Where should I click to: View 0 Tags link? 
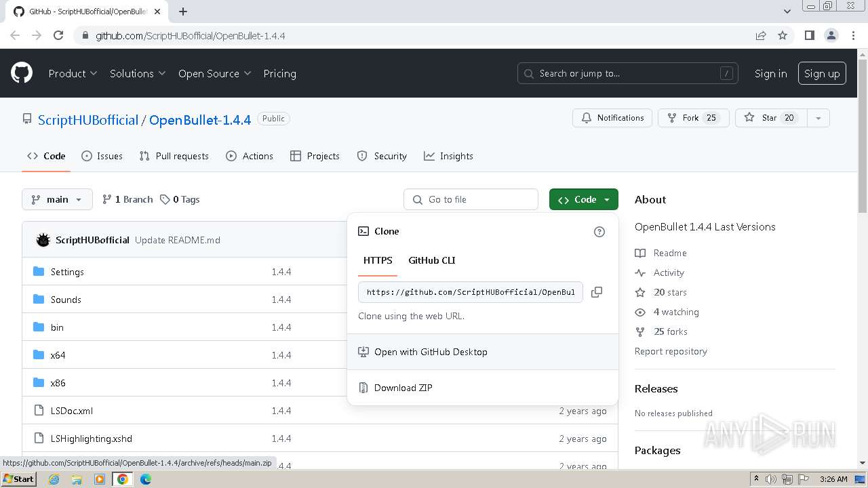point(180,199)
